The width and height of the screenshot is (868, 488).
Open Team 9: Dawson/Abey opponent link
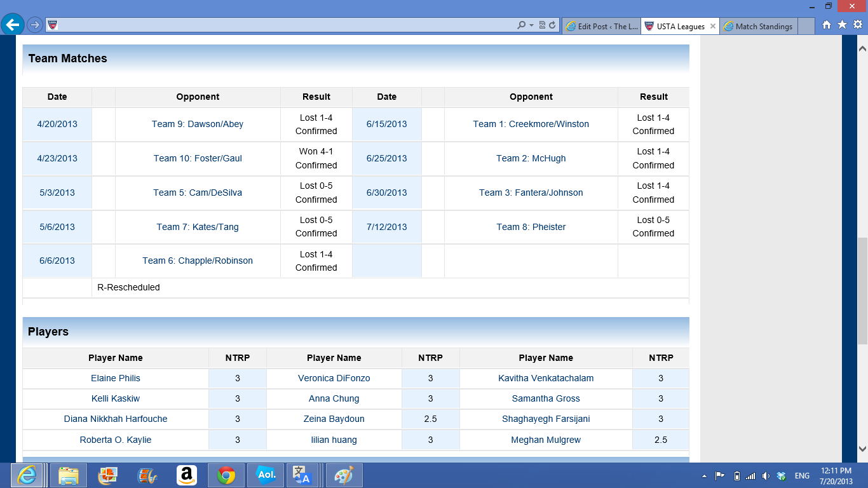coord(198,124)
